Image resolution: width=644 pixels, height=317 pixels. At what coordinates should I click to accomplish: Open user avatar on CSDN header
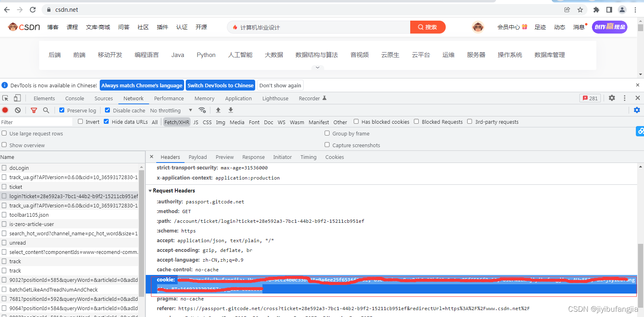[478, 27]
